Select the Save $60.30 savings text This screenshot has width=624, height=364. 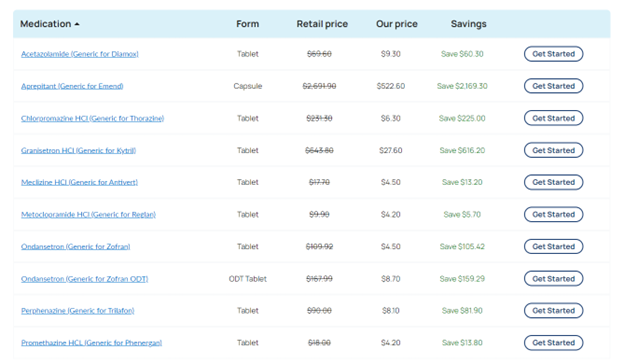[462, 54]
